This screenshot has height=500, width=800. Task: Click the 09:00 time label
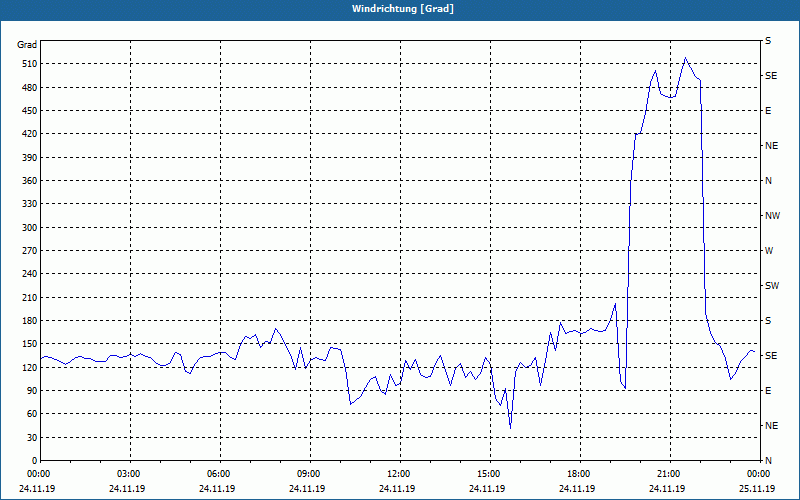click(x=310, y=473)
